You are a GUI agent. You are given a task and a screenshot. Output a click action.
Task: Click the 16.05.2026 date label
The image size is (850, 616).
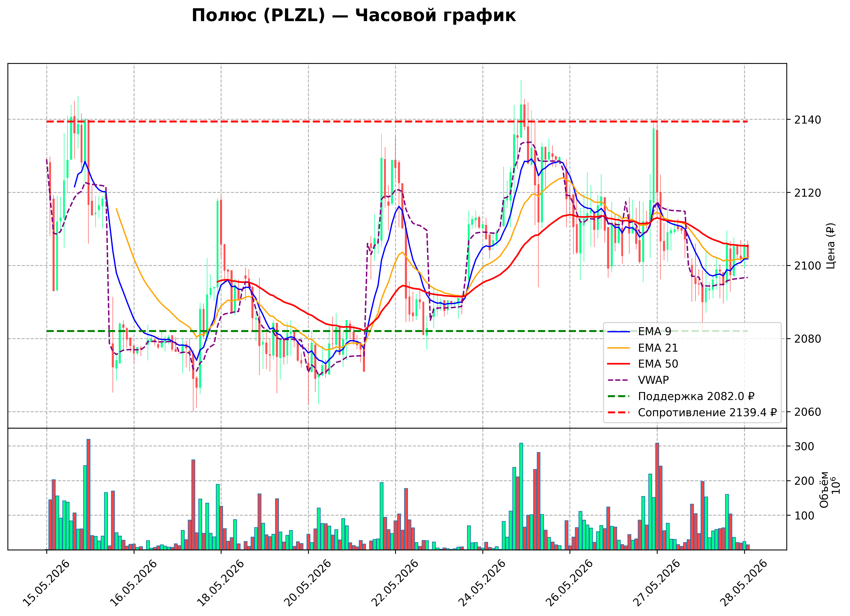point(133,583)
